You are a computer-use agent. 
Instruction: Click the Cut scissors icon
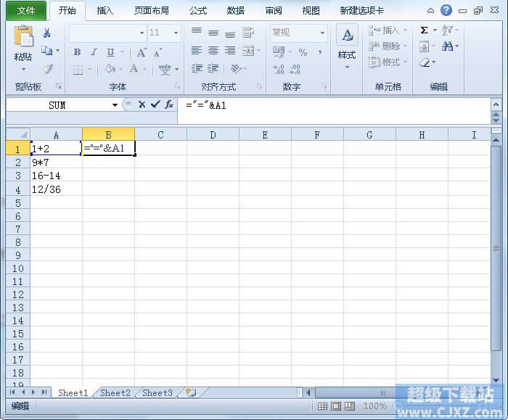(x=47, y=33)
